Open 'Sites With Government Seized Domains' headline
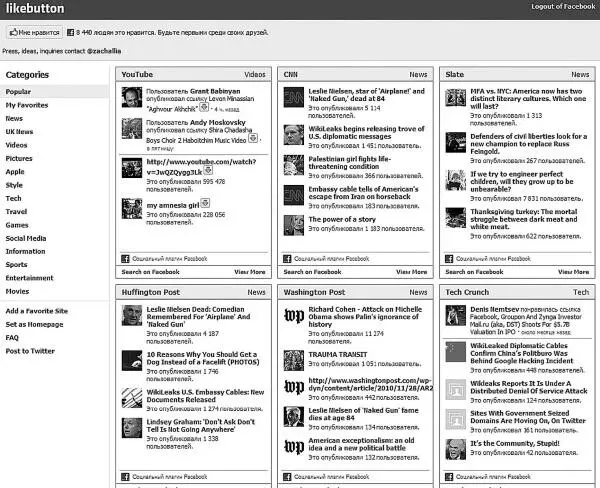 pos(528,417)
